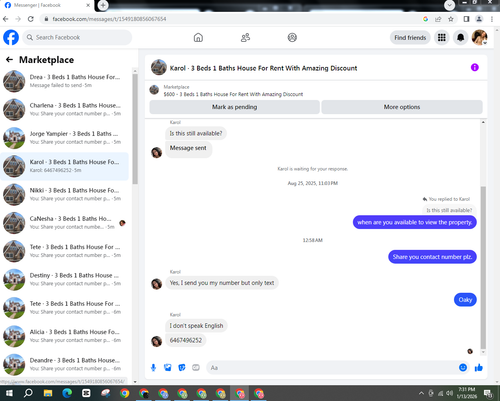Image resolution: width=500 pixels, height=401 pixels.
Task: Click Mark as pending button
Action: (x=234, y=107)
